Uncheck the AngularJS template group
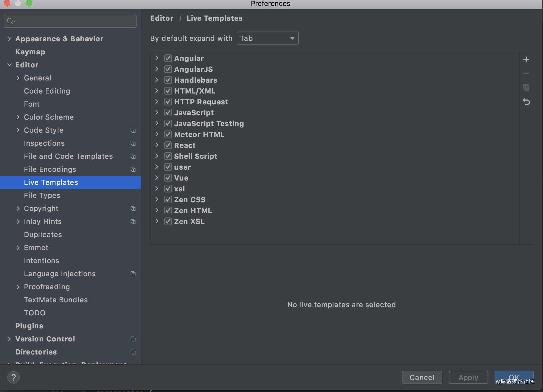This screenshot has height=392, width=543. tap(168, 69)
